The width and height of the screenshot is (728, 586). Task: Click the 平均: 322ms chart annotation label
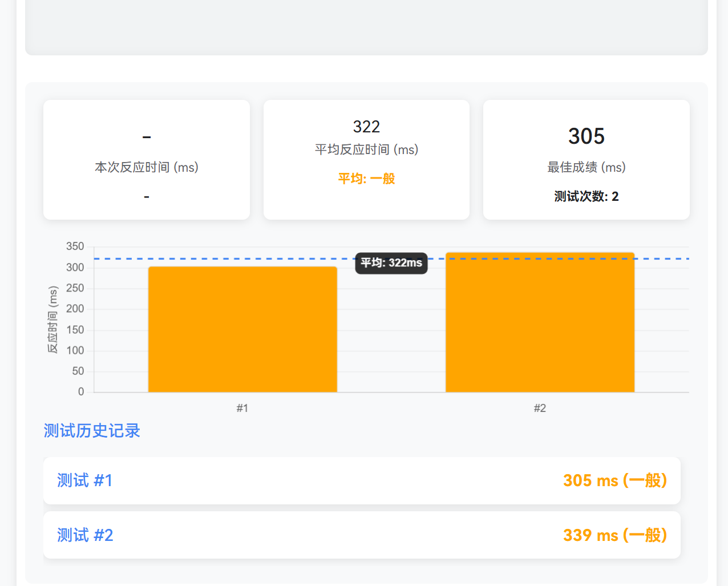(391, 263)
